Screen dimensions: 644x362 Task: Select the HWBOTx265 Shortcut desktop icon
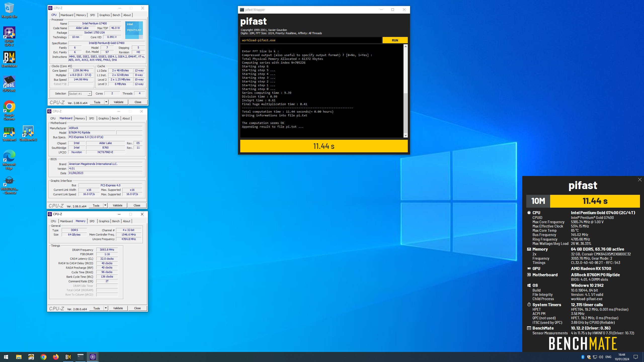(x=9, y=185)
